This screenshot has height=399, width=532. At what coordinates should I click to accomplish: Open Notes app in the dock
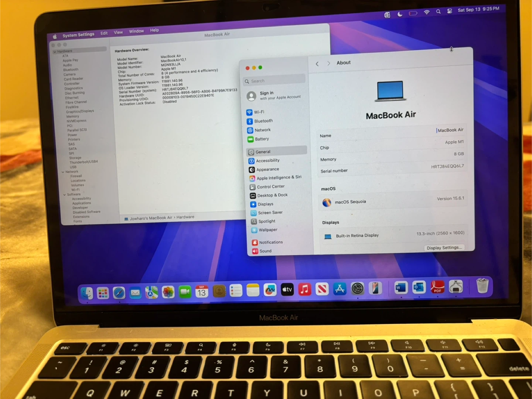253,290
